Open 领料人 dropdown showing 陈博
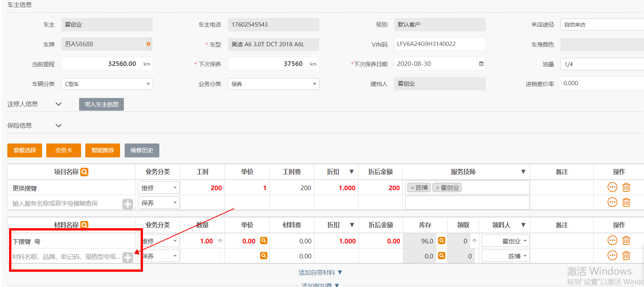 (505, 256)
